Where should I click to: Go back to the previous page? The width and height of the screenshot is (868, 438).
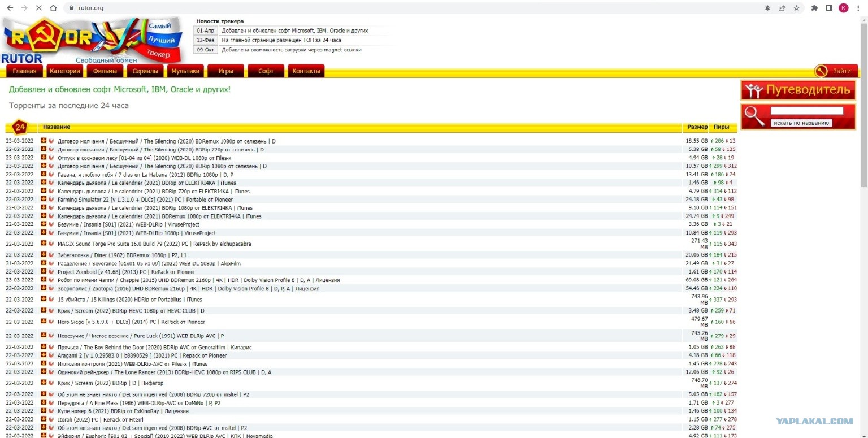click(x=10, y=8)
